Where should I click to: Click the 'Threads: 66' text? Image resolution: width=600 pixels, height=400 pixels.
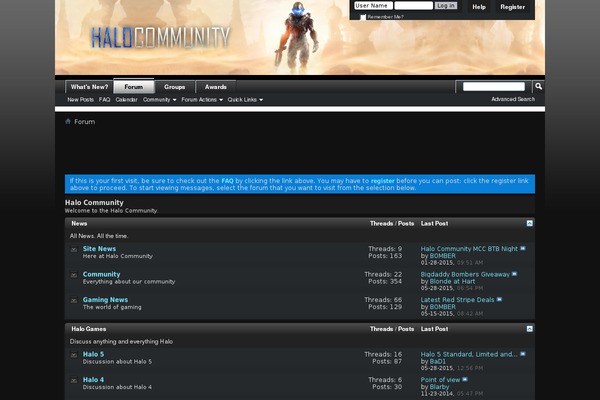tap(383, 300)
